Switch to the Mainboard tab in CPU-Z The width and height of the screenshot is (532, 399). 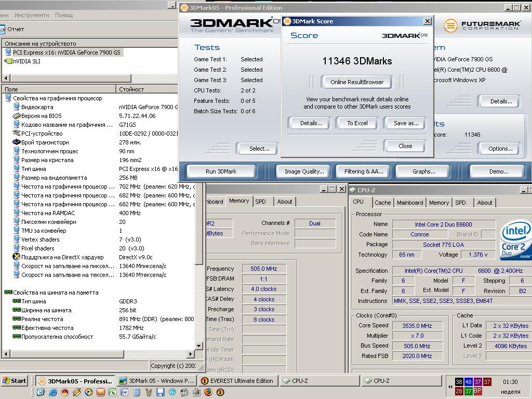click(x=410, y=203)
